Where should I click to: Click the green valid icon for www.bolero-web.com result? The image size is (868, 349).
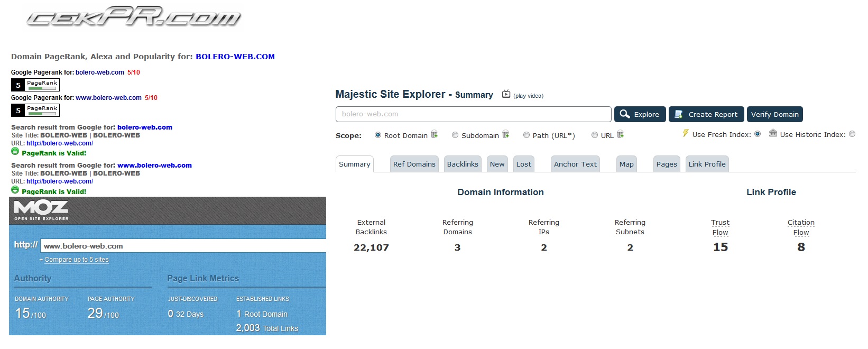(x=15, y=190)
